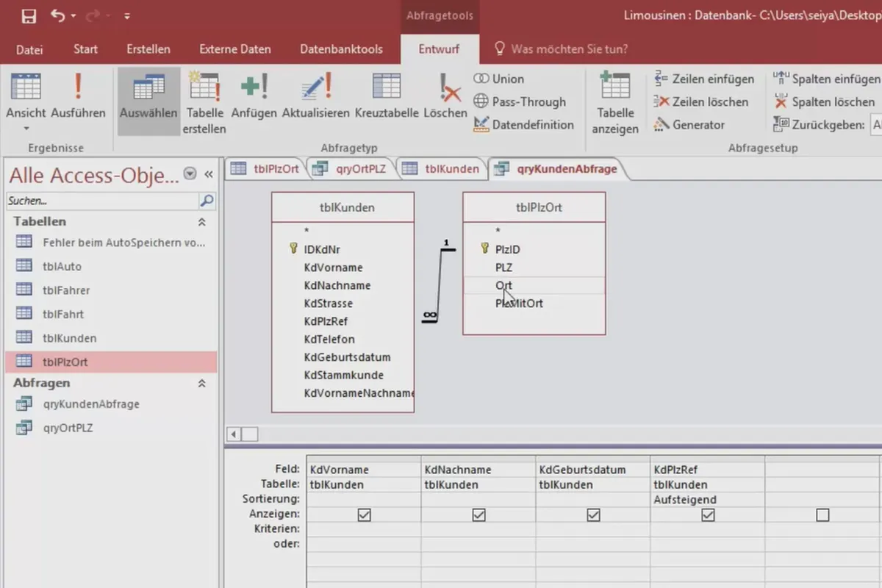The height and width of the screenshot is (588, 882).
Task: Click Spalten einfügen
Action: [827, 79]
